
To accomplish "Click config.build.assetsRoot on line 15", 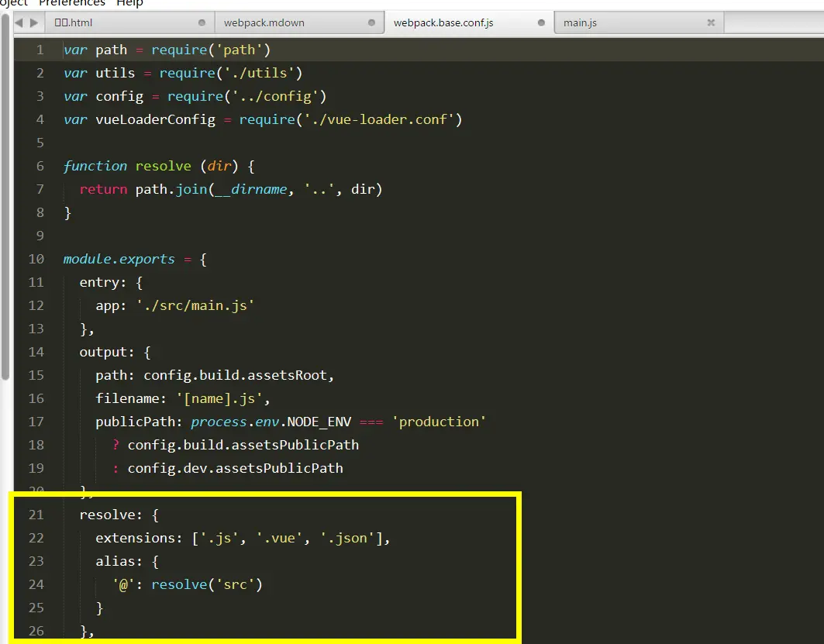I will [x=236, y=375].
